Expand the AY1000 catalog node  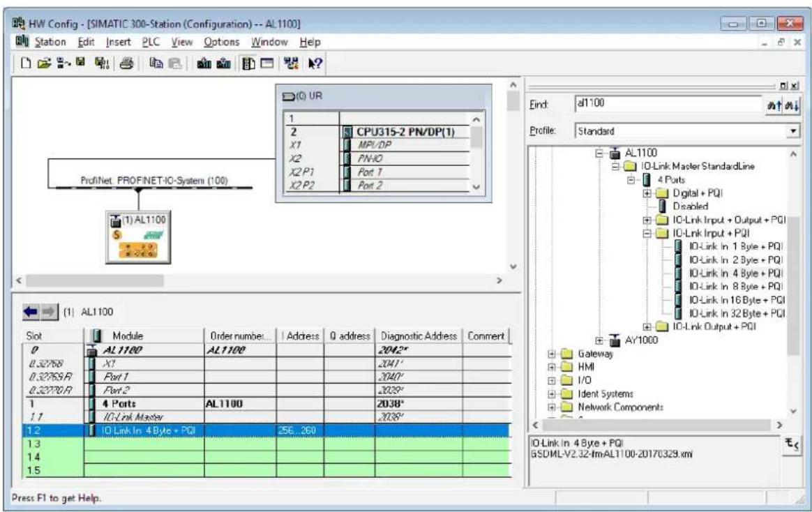point(599,340)
